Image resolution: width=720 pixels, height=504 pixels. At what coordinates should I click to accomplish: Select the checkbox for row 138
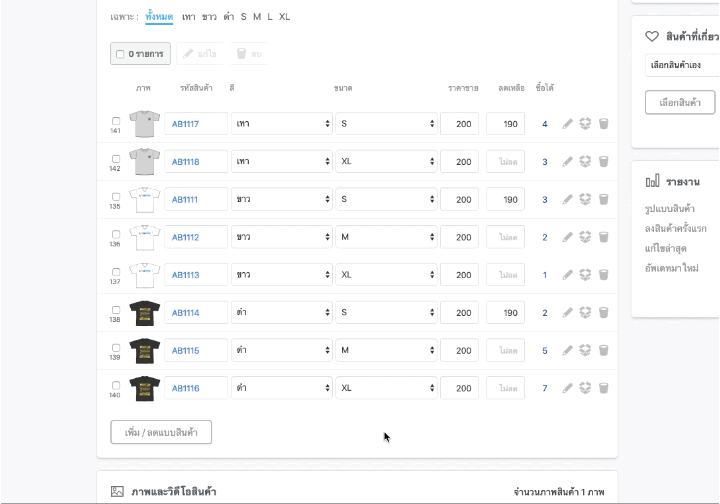point(116,309)
